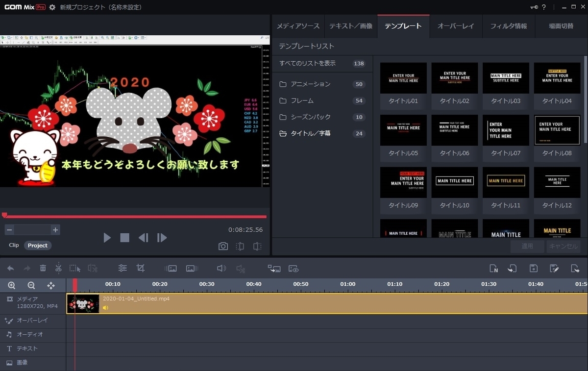Switch mode from Project to Clip
Screen dimensions: 588x371
[14, 245]
